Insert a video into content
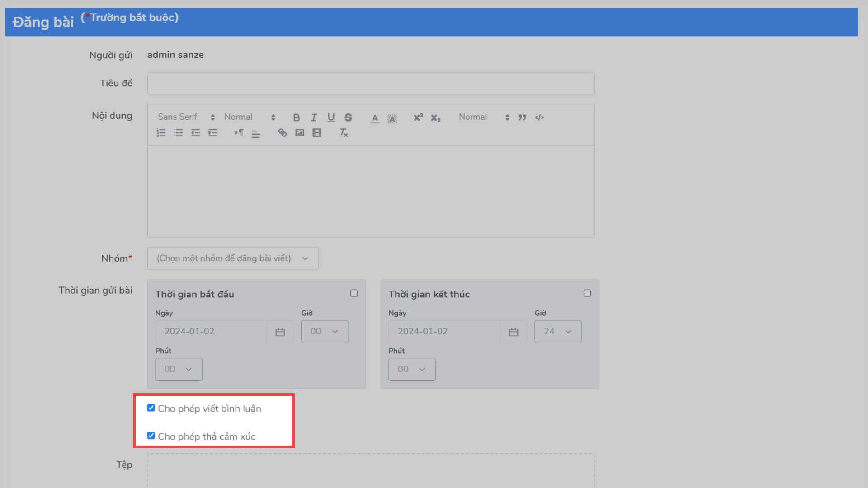868x488 pixels. pos(317,133)
